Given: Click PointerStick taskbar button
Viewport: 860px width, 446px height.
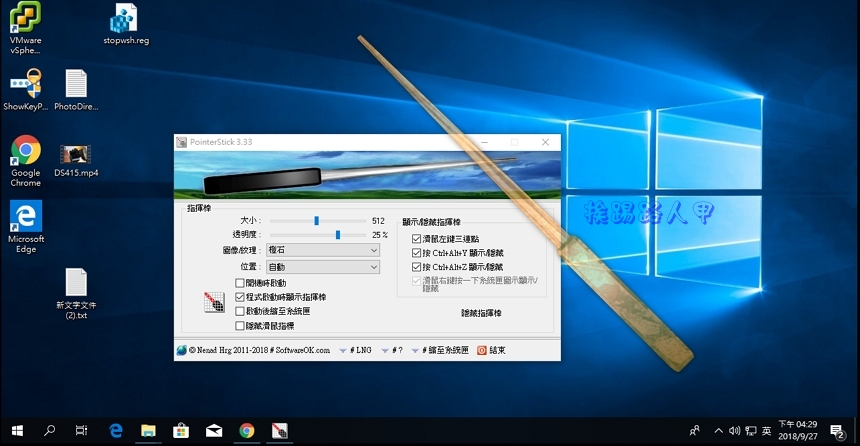Looking at the screenshot, I should tap(280, 431).
